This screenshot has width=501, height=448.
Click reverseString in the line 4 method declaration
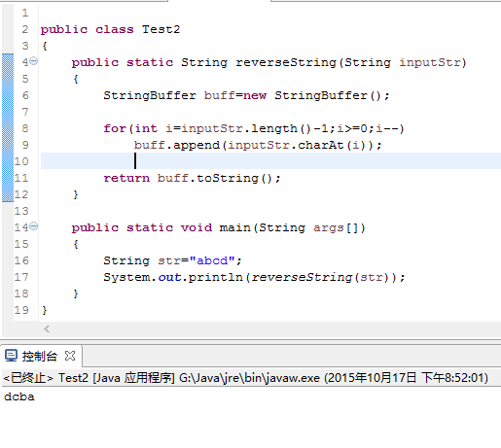pos(286,62)
